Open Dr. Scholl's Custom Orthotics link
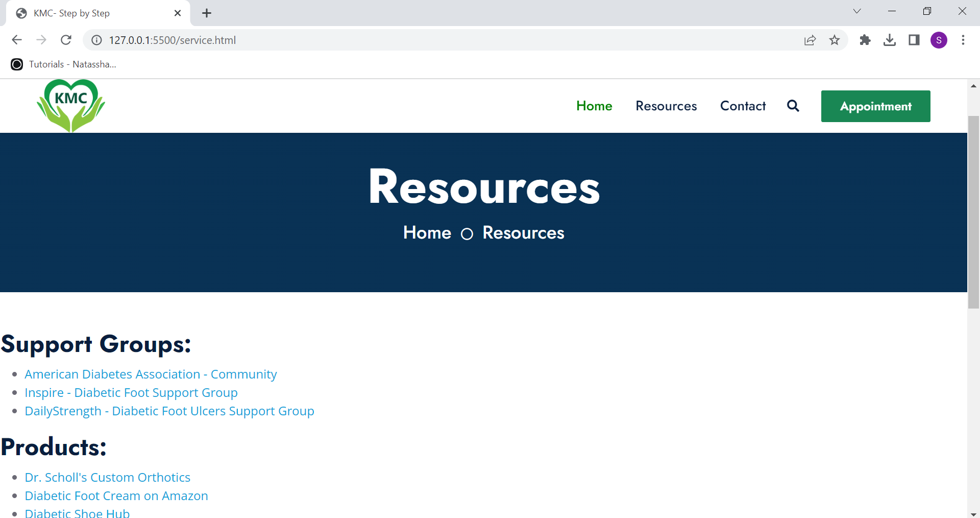Image resolution: width=980 pixels, height=518 pixels. point(107,478)
